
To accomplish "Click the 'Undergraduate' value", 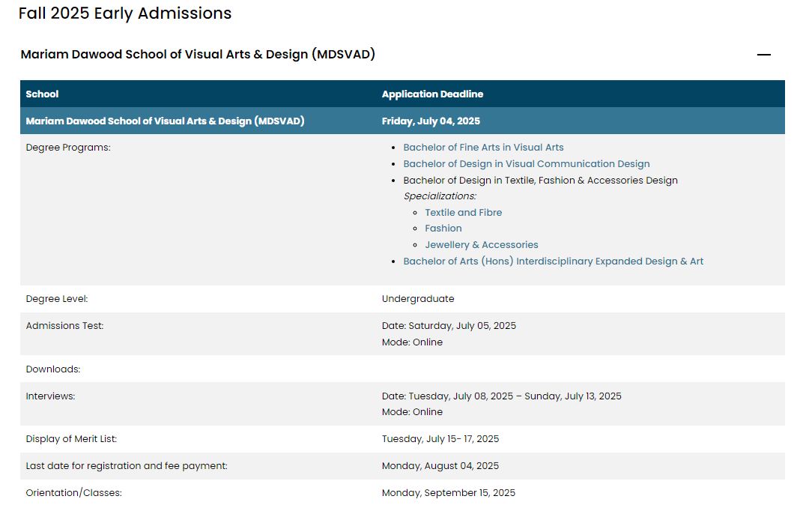I will coord(418,299).
